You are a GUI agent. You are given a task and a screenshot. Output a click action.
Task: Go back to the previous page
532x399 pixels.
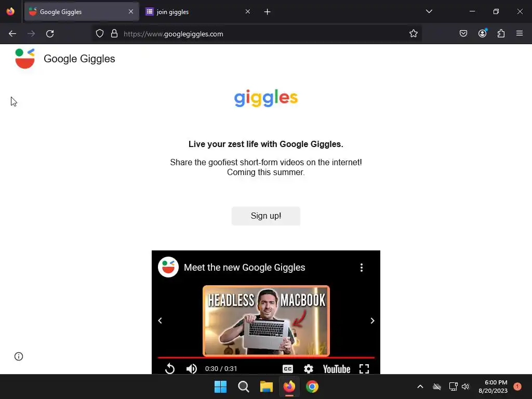click(x=12, y=34)
